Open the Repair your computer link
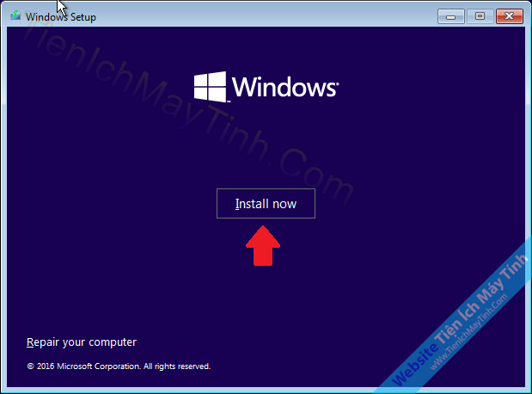 tap(82, 342)
